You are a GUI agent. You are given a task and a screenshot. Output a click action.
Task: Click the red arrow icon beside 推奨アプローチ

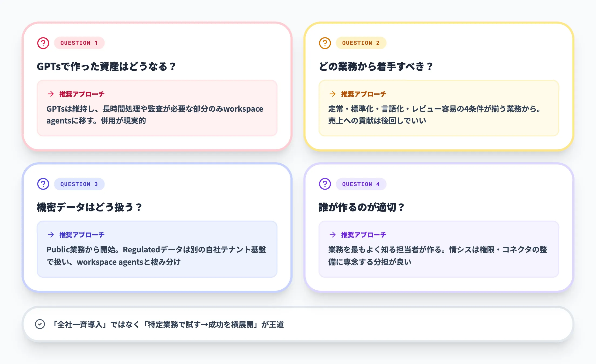click(50, 94)
